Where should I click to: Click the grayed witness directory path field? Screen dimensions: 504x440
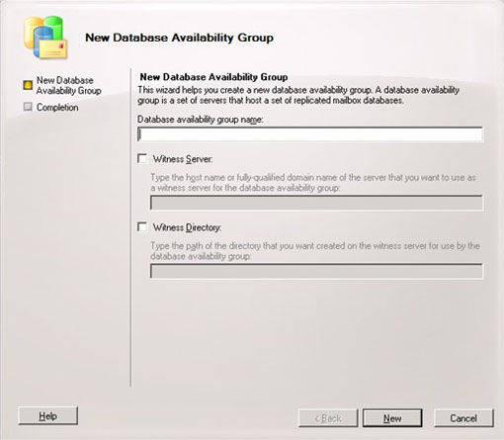(x=316, y=271)
